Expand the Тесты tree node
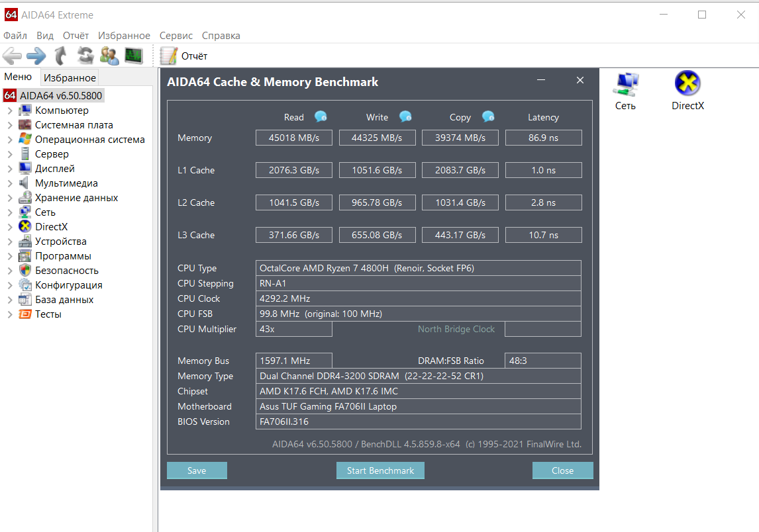Image resolution: width=759 pixels, height=532 pixels. tap(10, 314)
